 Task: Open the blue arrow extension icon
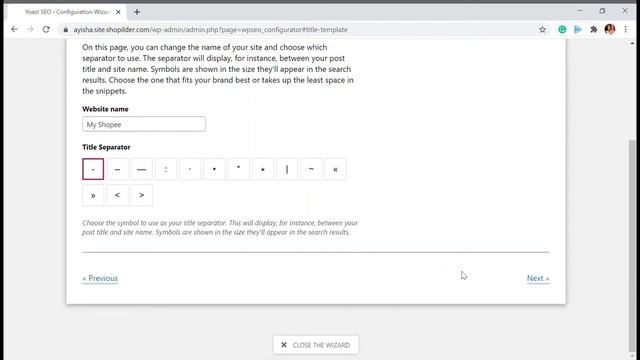(578, 29)
